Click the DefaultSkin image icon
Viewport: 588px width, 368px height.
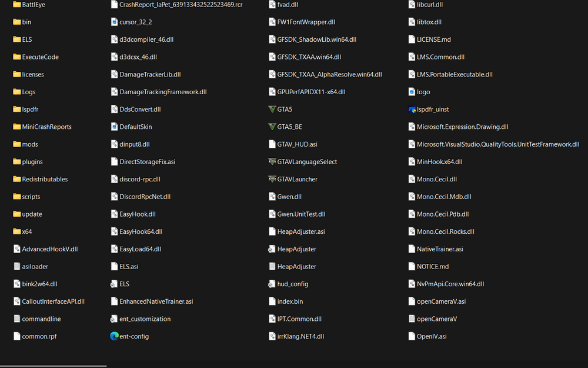pos(115,127)
